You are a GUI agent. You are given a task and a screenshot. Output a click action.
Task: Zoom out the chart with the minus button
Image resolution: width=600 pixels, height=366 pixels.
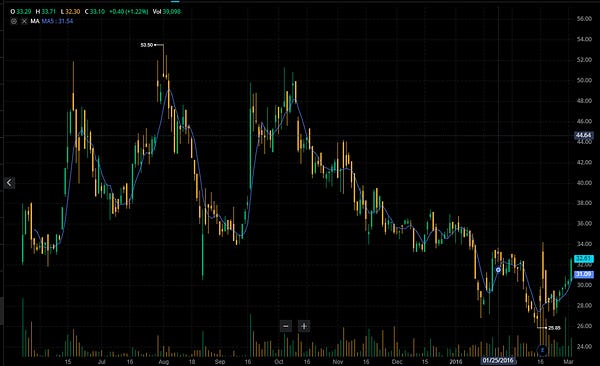coord(286,326)
